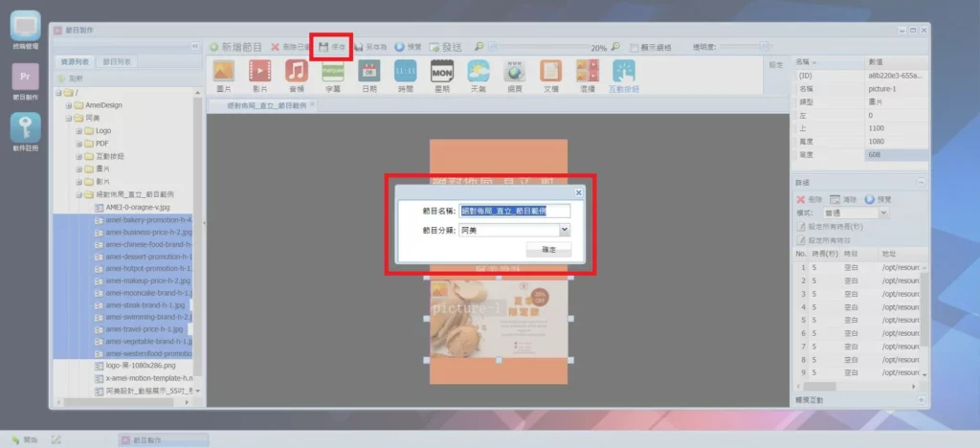Image resolution: width=980 pixels, height=448 pixels.
Task: Expand the AmeiDesign folder tree node
Action: (69, 105)
